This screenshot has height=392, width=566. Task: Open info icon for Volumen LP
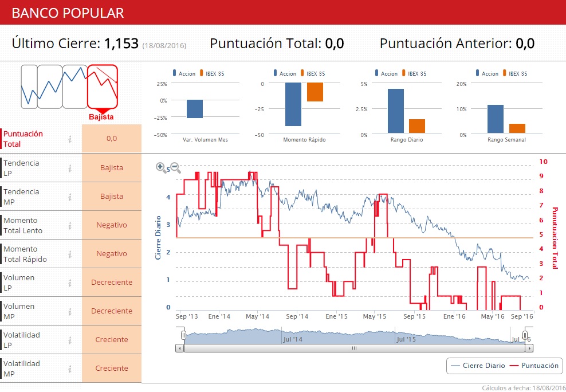click(70, 283)
